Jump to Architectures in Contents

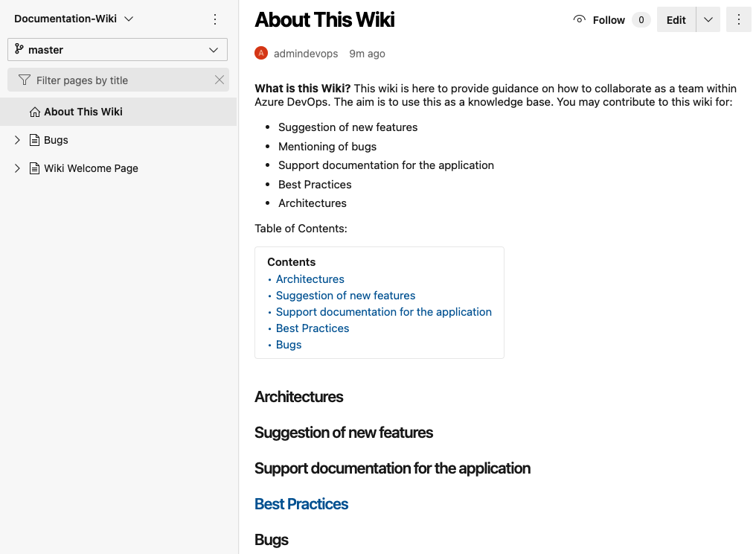(x=310, y=279)
